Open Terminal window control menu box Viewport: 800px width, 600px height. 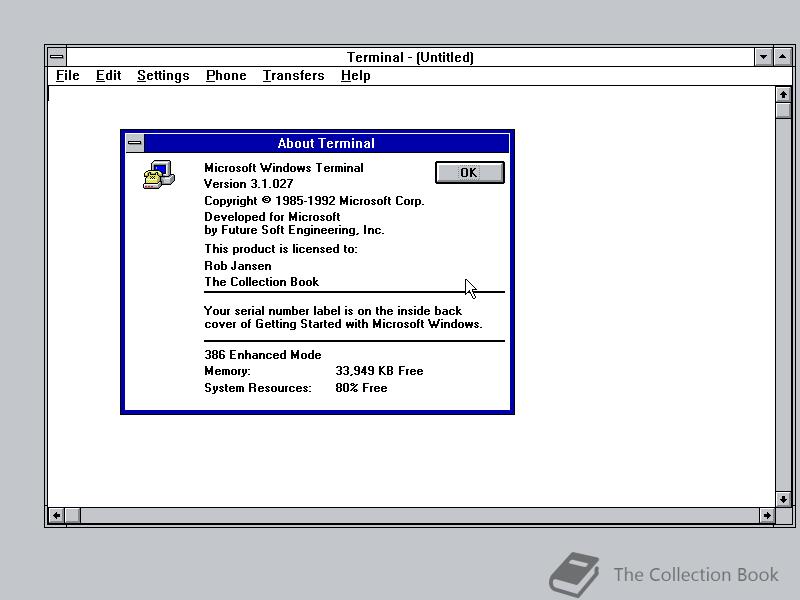57,57
